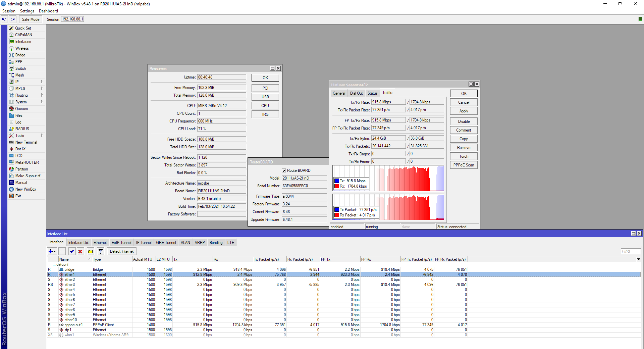
Task: Open the Dashboard menu
Action: click(48, 11)
